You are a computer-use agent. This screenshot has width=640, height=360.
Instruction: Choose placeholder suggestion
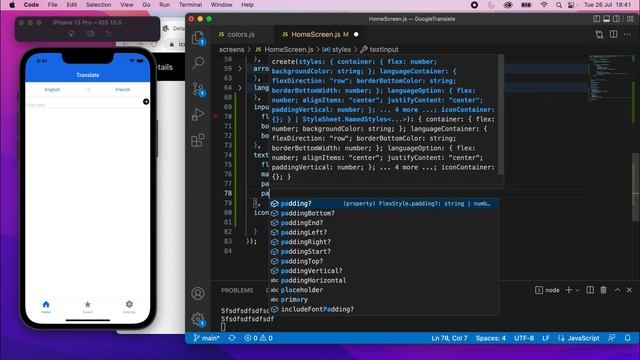point(384,290)
